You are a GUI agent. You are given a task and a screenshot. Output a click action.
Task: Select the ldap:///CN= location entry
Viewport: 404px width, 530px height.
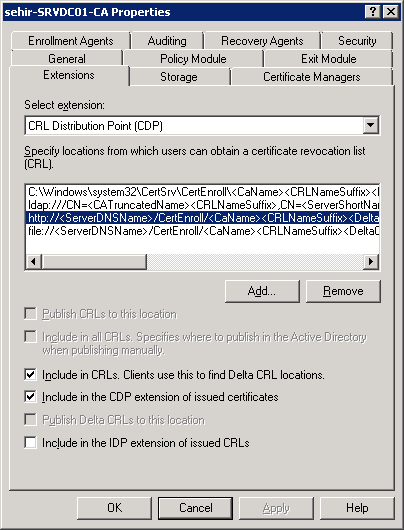coord(202,205)
